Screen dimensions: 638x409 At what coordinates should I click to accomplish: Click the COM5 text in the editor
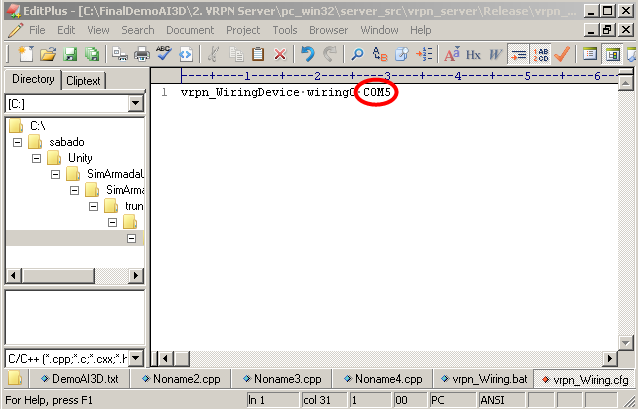377,92
